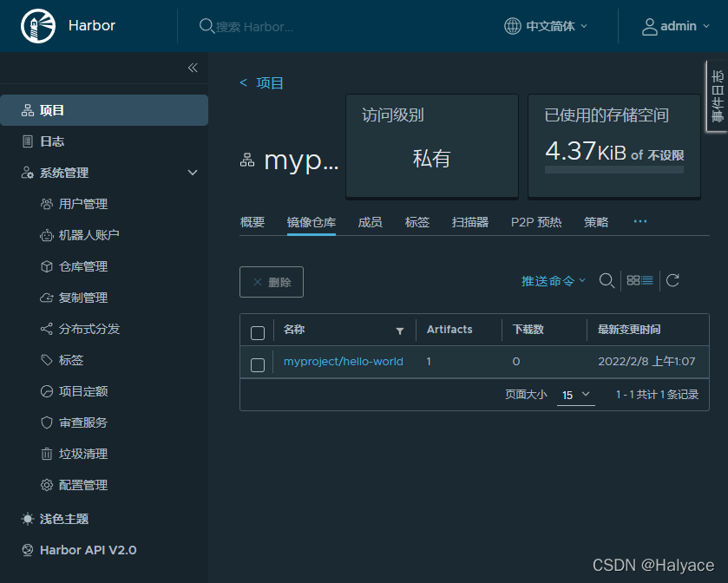Sort by 最新变更时间 column header

click(629, 330)
